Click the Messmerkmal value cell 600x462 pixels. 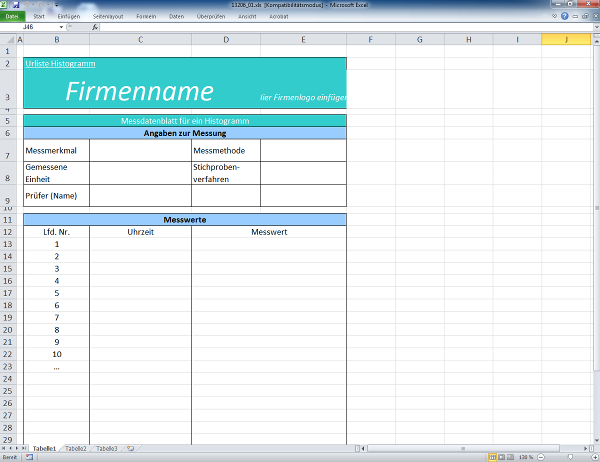coord(140,151)
